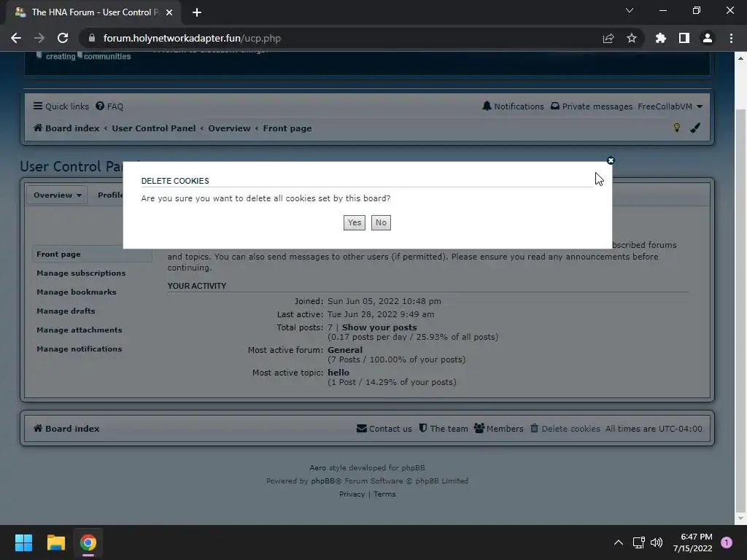The height and width of the screenshot is (560, 747).
Task: Click the address bar URL
Action: (x=192, y=38)
